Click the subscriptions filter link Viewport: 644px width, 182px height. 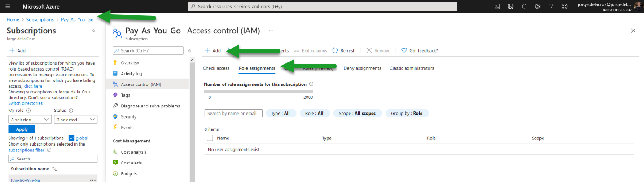pyautogui.click(x=27, y=150)
